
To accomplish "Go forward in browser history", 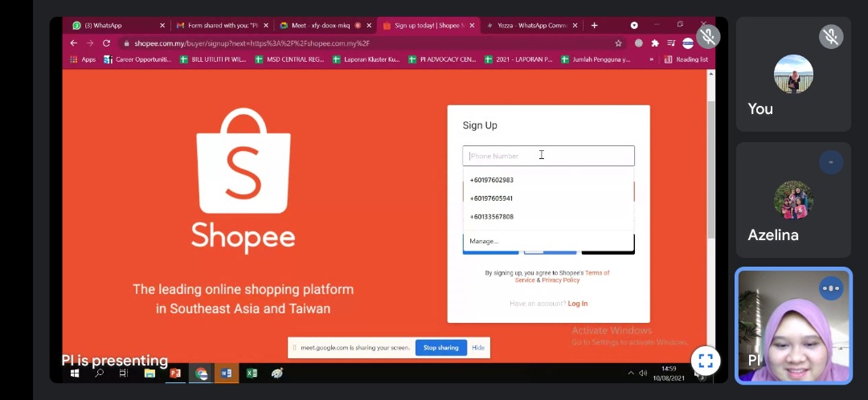I will pyautogui.click(x=90, y=43).
